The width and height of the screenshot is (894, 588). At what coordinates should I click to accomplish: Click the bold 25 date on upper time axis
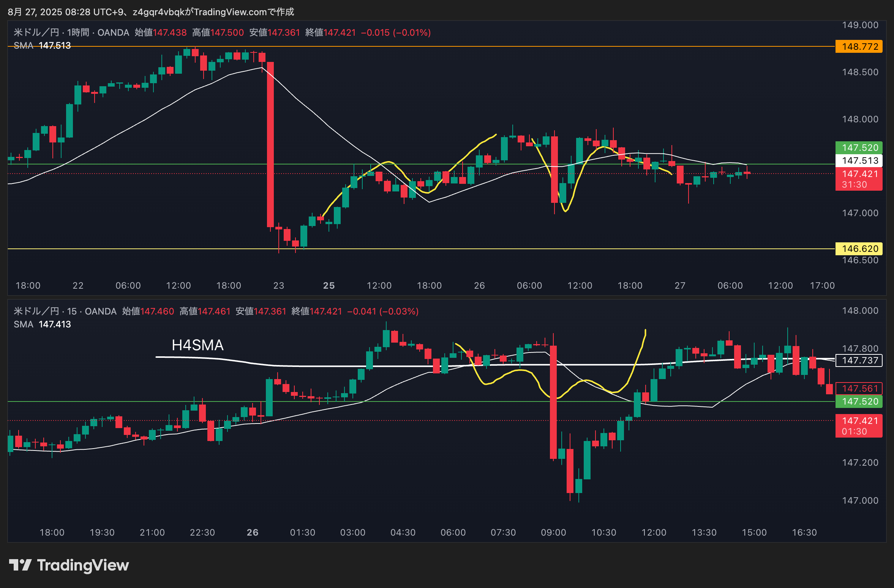(x=329, y=286)
